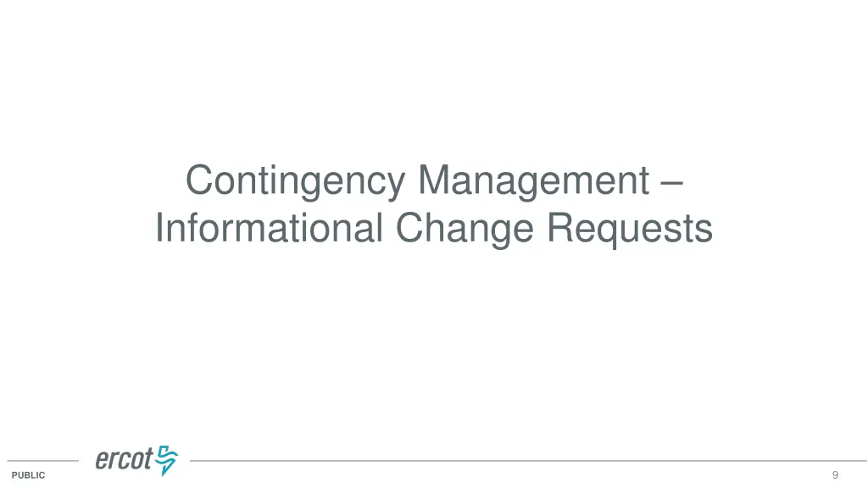This screenshot has height=488, width=868.
Task: Click the capital C of Contingency
Action: point(198,181)
